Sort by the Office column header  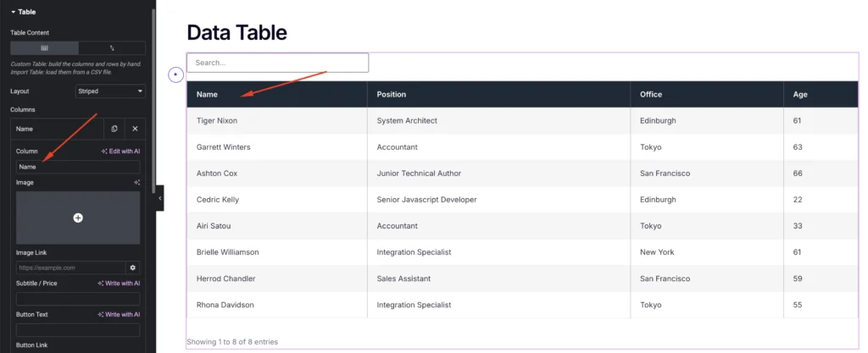point(707,95)
